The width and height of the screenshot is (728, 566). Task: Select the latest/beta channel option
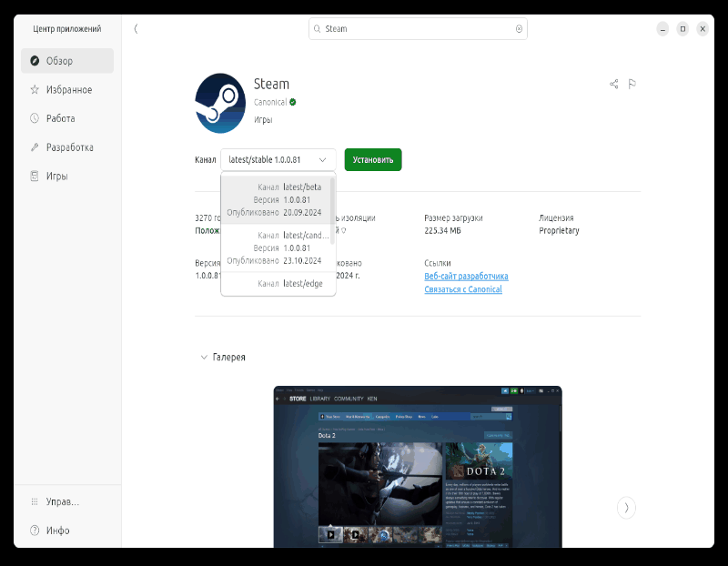click(x=276, y=199)
